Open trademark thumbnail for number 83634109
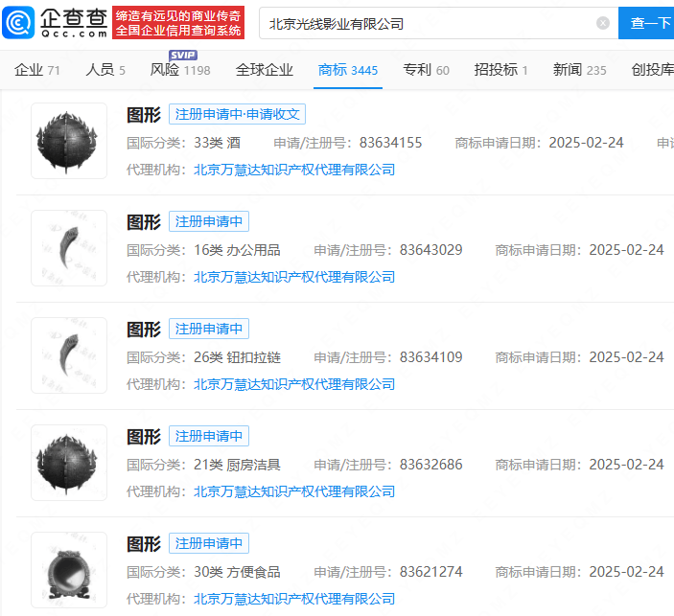 click(x=69, y=355)
